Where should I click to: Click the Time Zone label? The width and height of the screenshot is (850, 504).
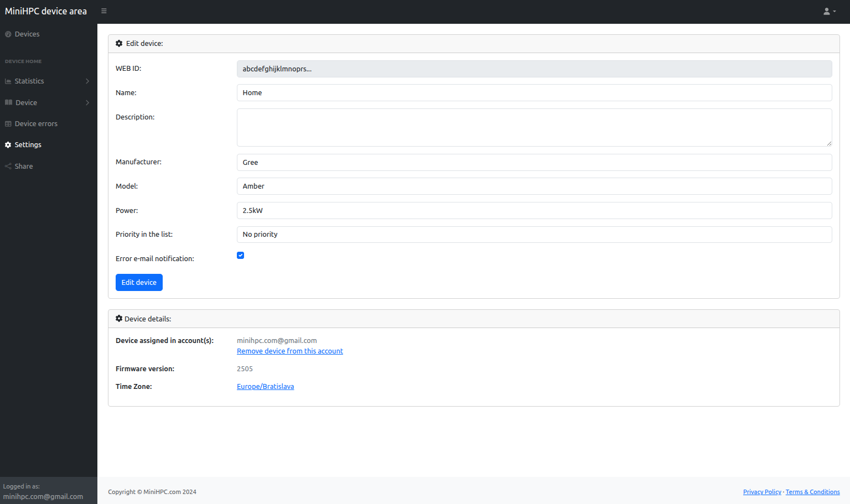point(134,387)
